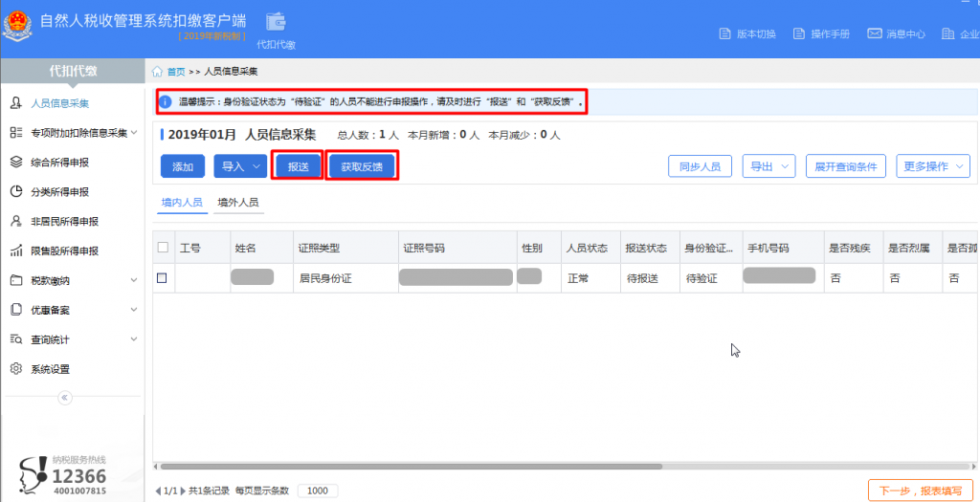Click the blue info icon in the tip bar
Image resolution: width=980 pixels, height=502 pixels.
[x=165, y=101]
